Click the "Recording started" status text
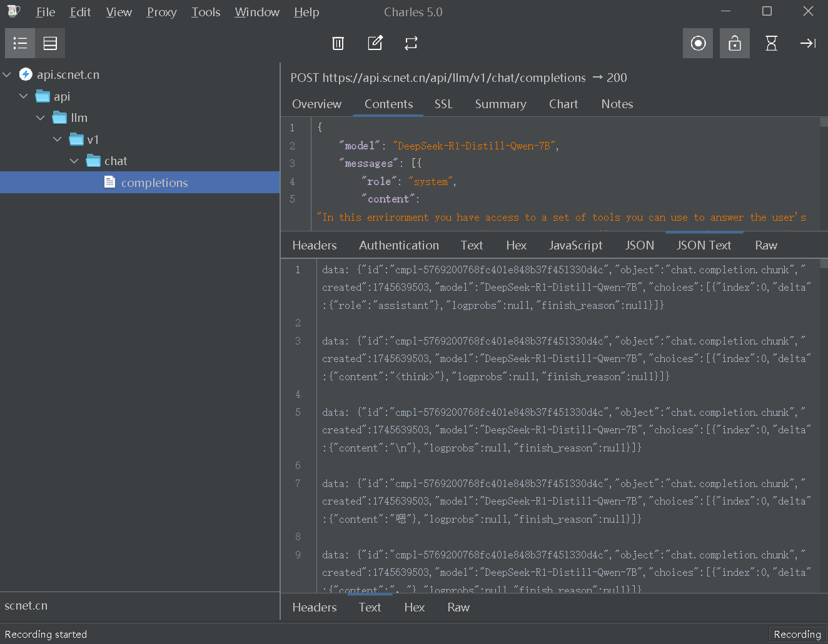Viewport: 828px width, 644px height. (x=46, y=634)
